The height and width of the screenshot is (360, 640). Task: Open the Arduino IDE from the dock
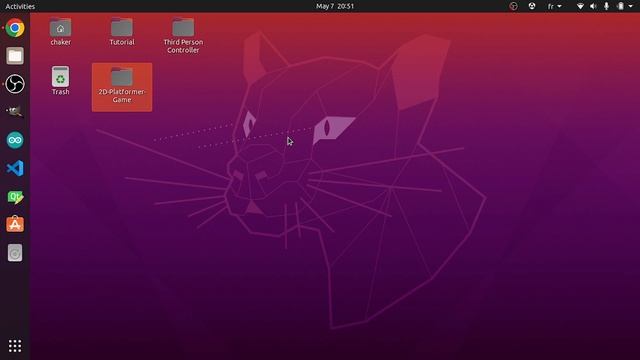(x=15, y=140)
